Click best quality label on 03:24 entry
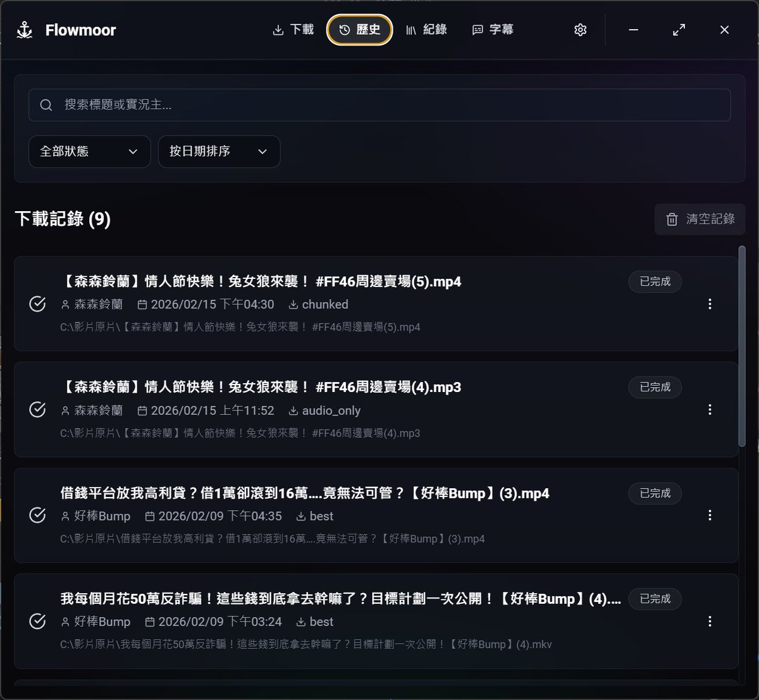The height and width of the screenshot is (700, 759). click(x=314, y=622)
